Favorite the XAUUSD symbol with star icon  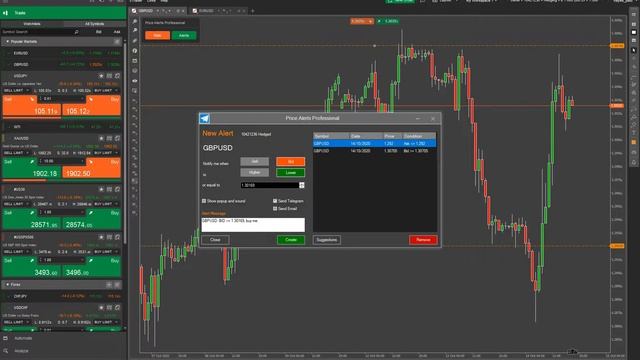point(101,138)
